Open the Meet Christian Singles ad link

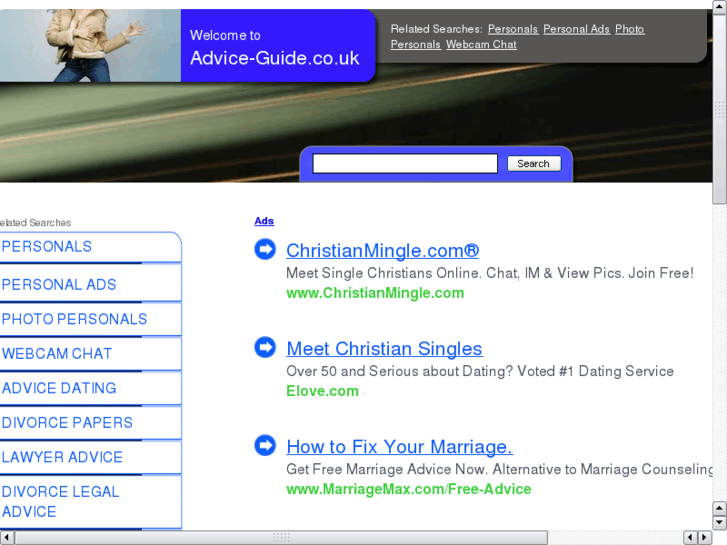[384, 349]
